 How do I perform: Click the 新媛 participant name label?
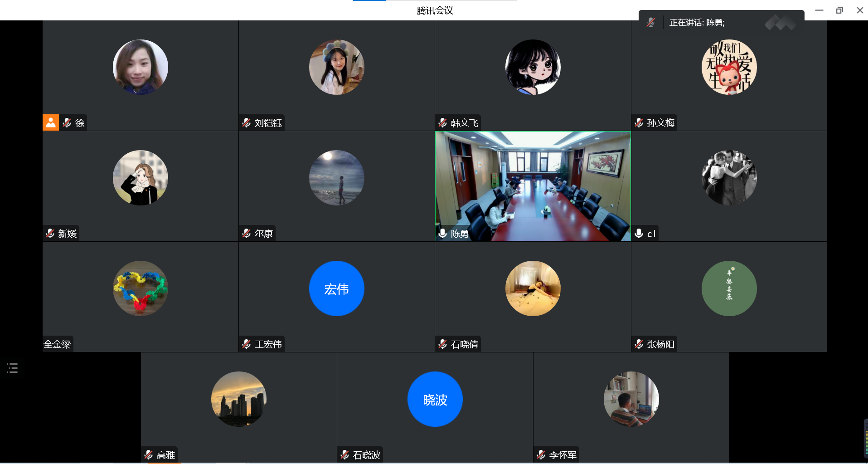pos(67,234)
